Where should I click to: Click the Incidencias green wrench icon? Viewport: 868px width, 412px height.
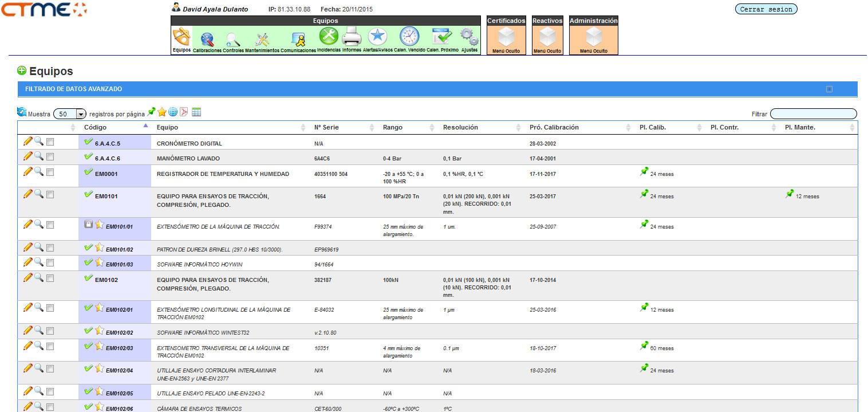click(x=329, y=37)
